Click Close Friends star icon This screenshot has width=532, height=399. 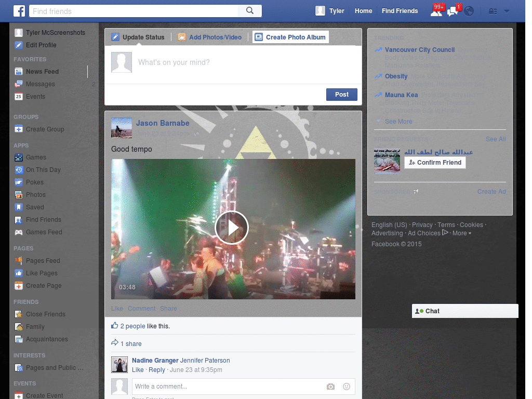(x=19, y=314)
